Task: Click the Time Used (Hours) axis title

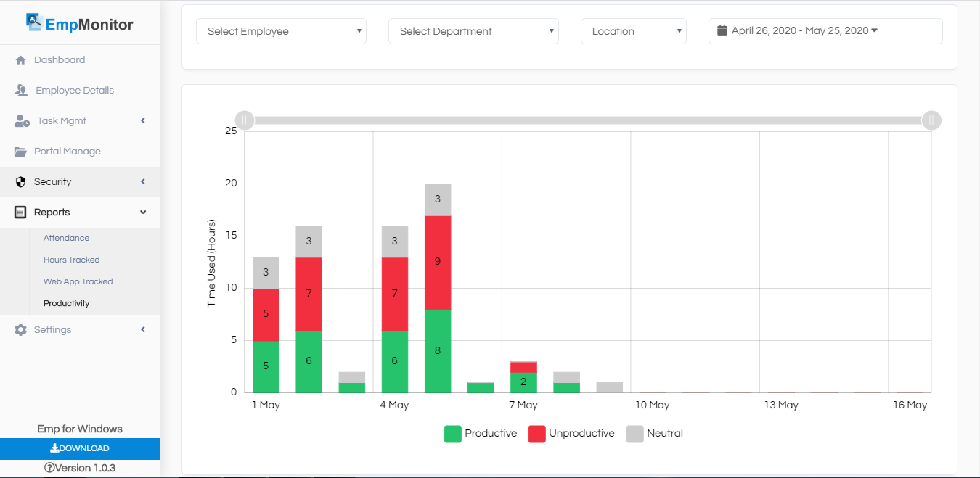Action: coord(212,263)
